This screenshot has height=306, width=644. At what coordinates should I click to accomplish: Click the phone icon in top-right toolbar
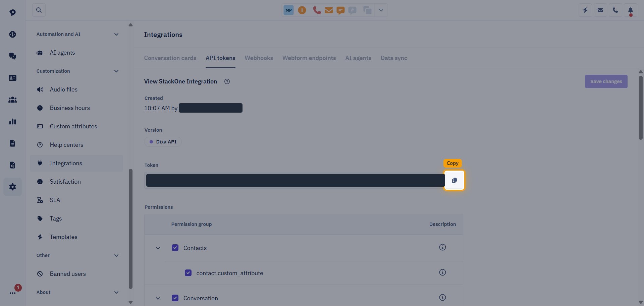[615, 10]
